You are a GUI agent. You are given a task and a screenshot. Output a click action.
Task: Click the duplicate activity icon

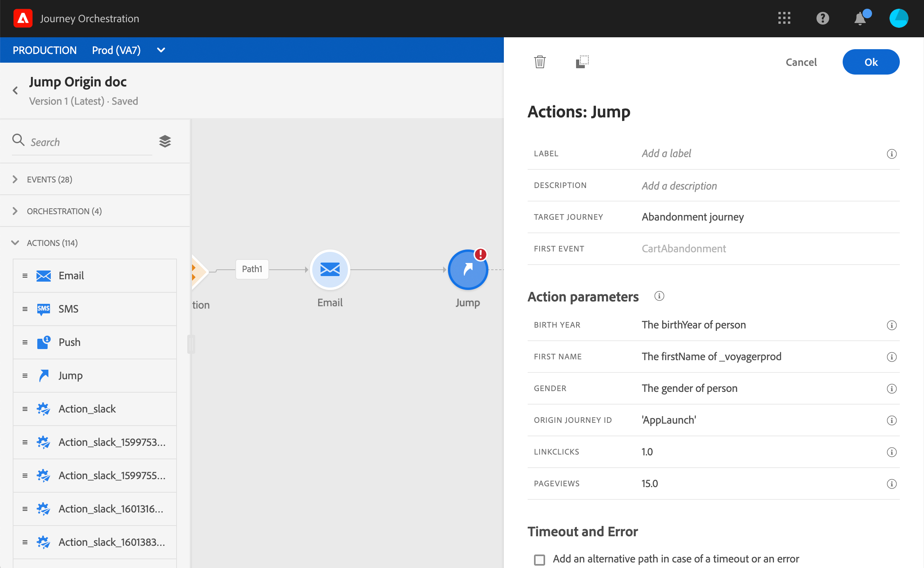(582, 62)
